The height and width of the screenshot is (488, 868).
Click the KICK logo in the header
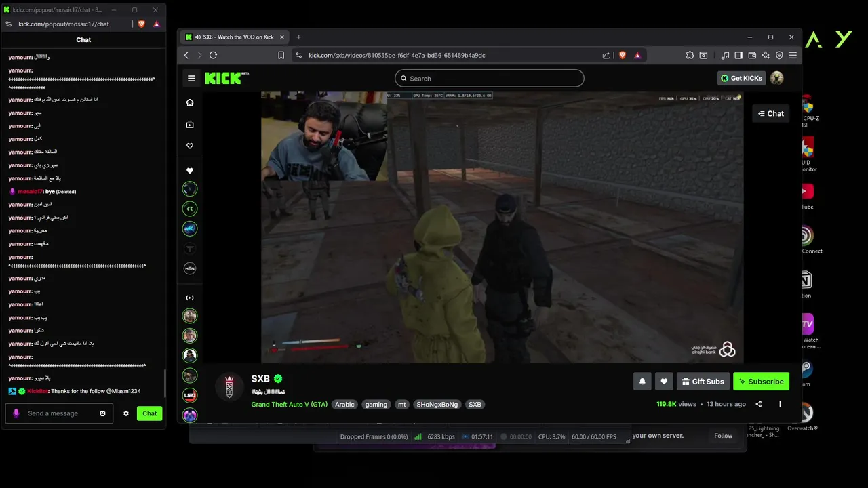[x=226, y=78]
